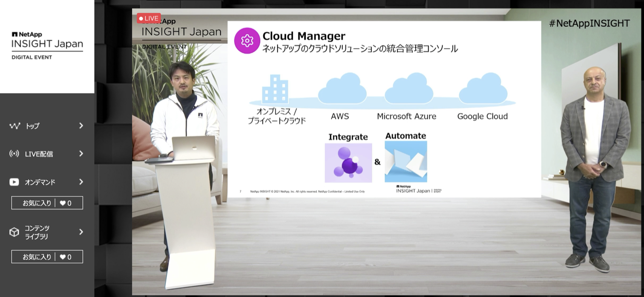Open the コンテンツライブラリ menu item
The image size is (644, 297).
pyautogui.click(x=47, y=232)
